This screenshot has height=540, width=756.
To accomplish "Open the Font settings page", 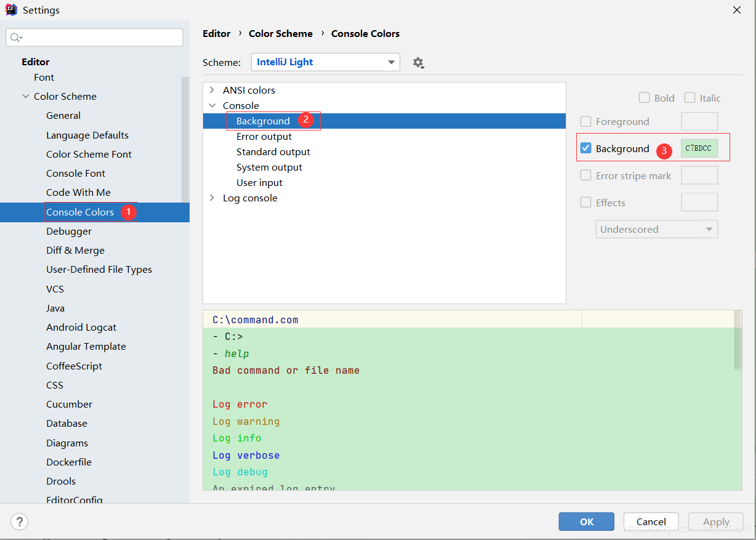I will 44,77.
